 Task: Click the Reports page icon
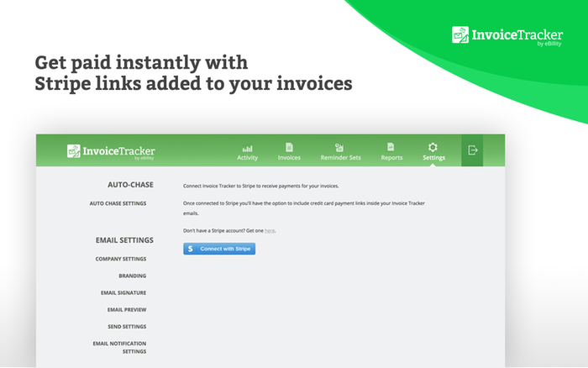(x=391, y=147)
